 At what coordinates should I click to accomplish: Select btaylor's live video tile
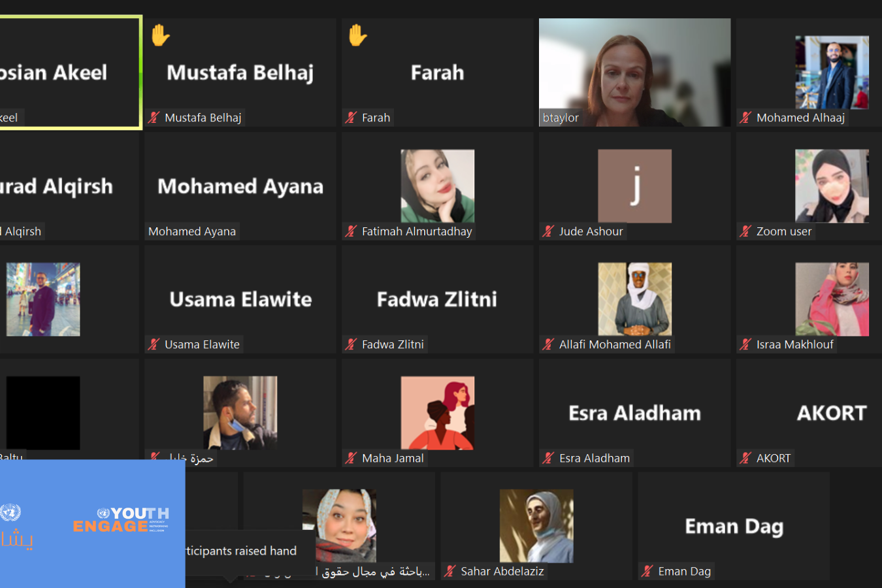tap(634, 73)
